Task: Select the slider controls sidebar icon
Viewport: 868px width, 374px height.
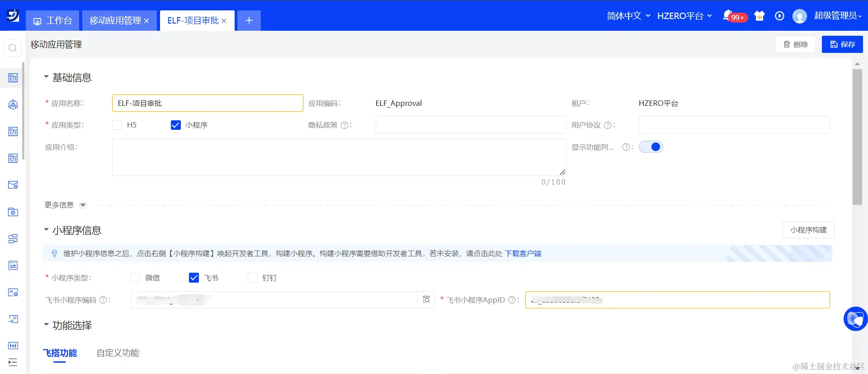Action: pos(13,346)
